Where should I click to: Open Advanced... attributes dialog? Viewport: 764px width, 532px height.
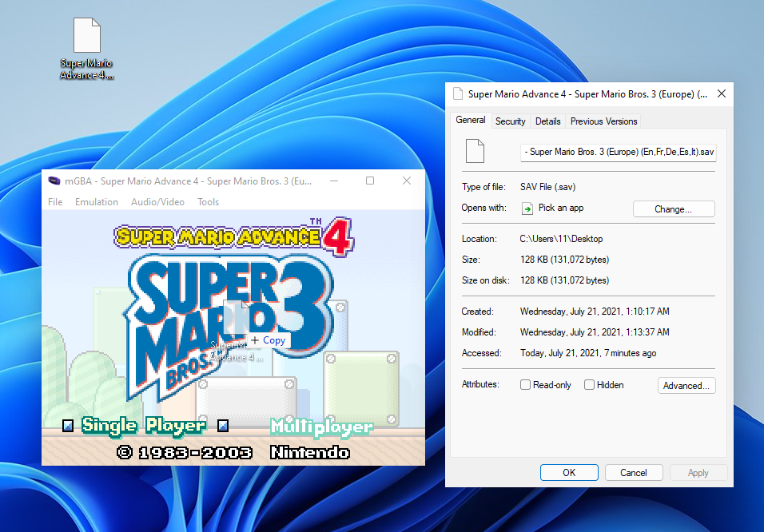click(x=686, y=385)
